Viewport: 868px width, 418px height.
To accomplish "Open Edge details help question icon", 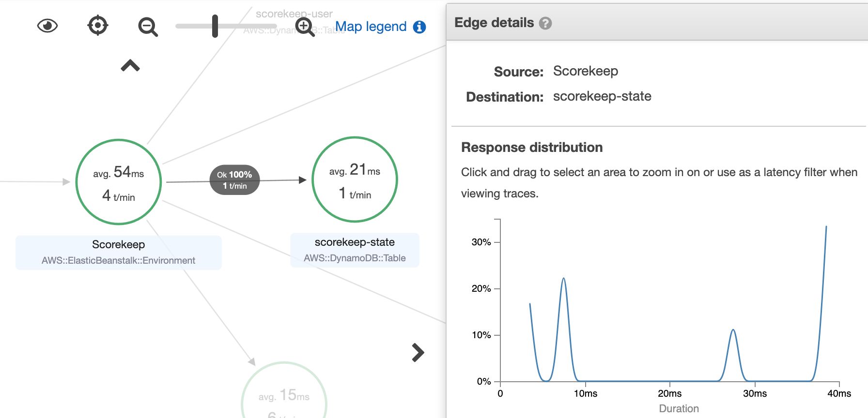I will tap(545, 23).
